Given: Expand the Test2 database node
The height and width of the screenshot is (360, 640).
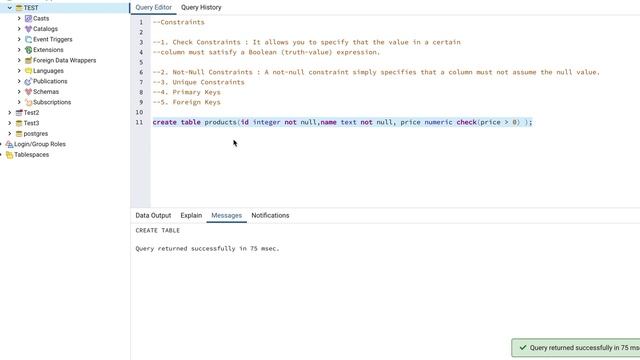Looking at the screenshot, I should (9, 113).
